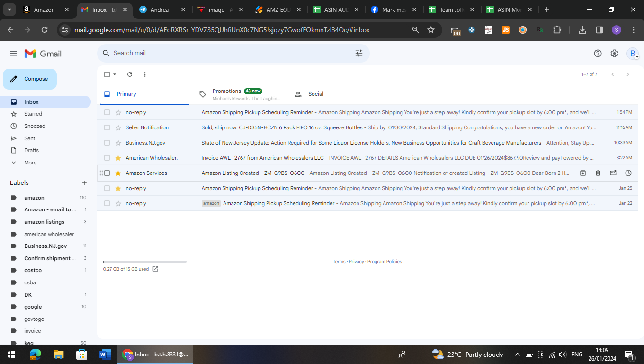Open the select dropdown arrow next to the checkbox
The width and height of the screenshot is (644, 364).
tap(115, 74)
